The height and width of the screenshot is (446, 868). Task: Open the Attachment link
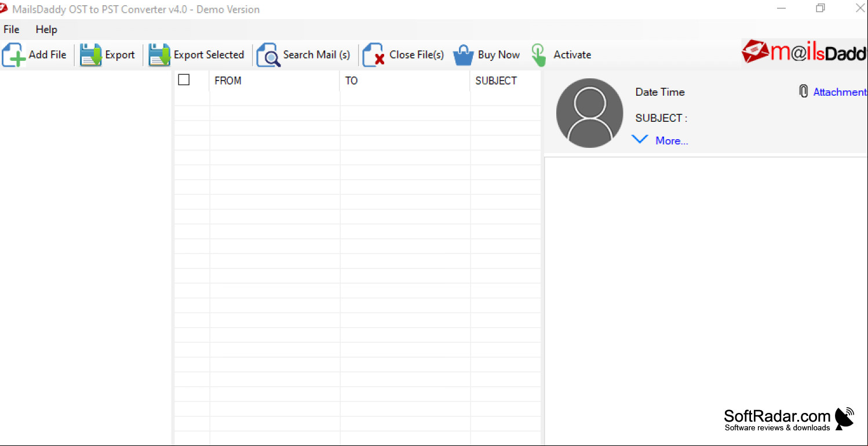840,92
